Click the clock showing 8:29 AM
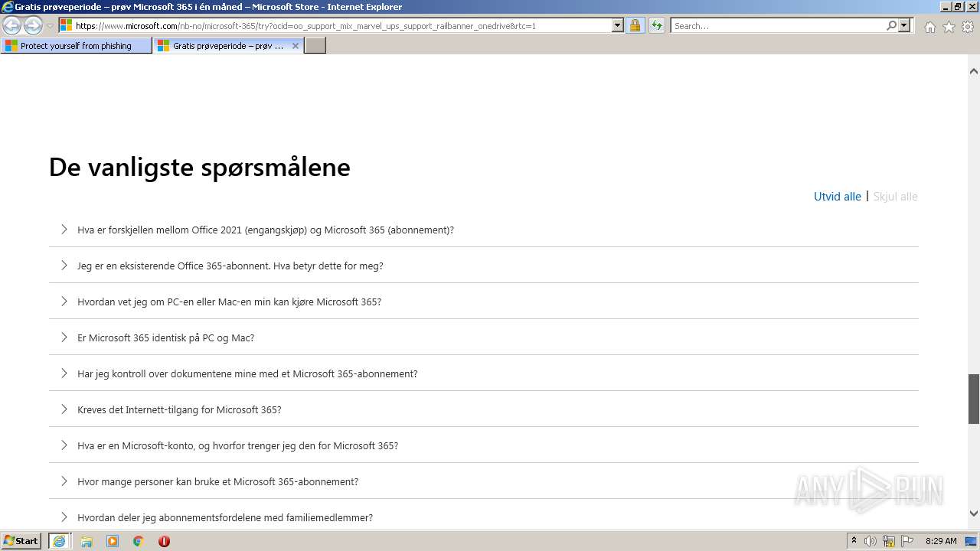This screenshot has height=551, width=980. [x=941, y=541]
